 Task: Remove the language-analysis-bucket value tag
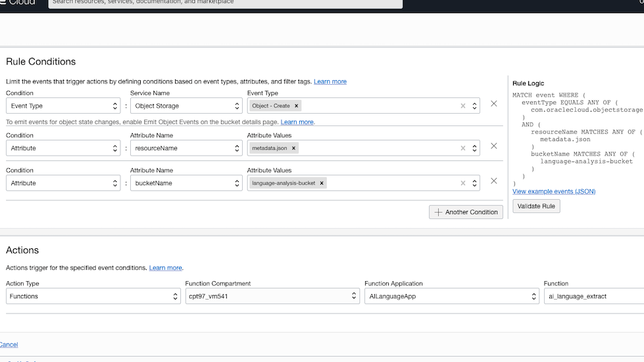322,183
